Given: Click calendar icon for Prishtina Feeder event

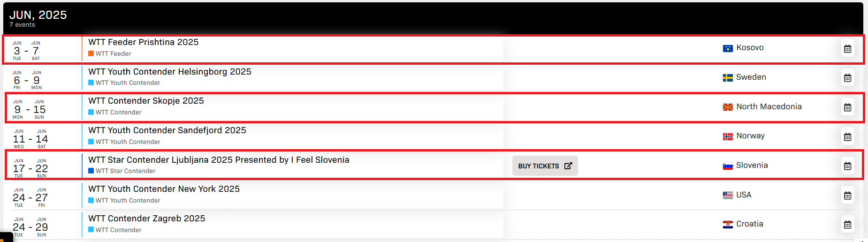Looking at the screenshot, I should pos(847,49).
